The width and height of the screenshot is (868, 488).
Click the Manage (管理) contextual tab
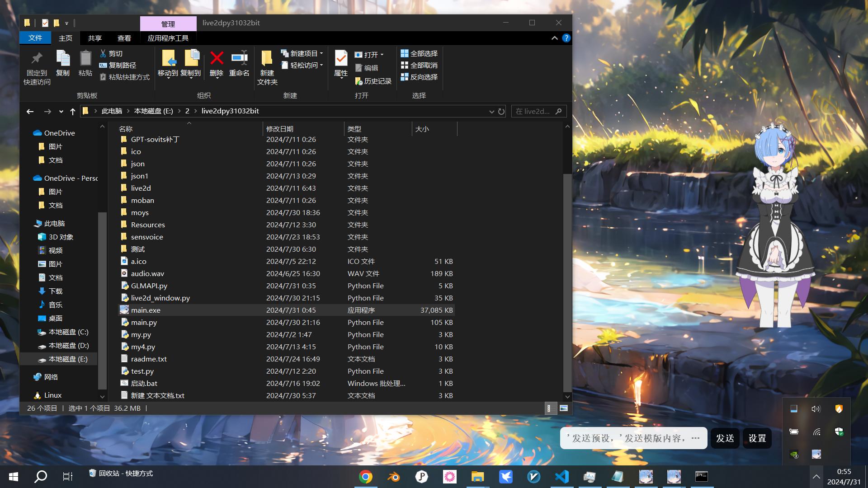point(168,23)
